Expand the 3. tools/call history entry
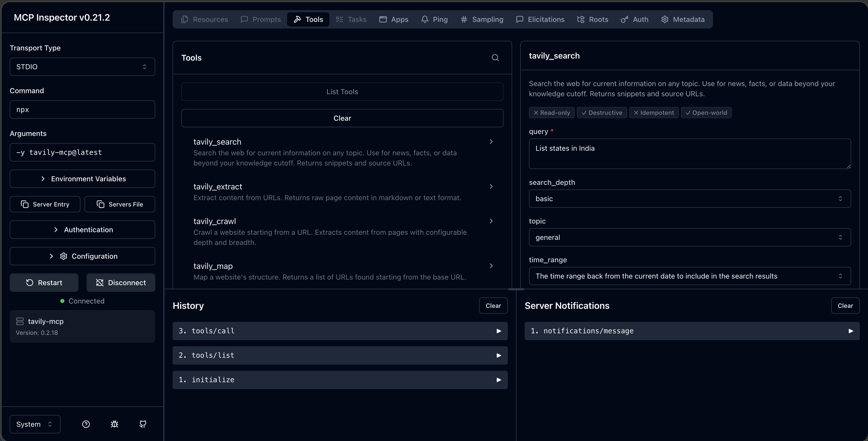This screenshot has height=441, width=868. click(340, 331)
